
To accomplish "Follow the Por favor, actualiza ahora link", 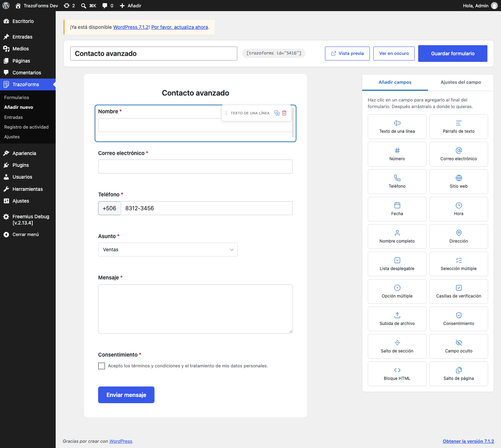I will 180,27.
